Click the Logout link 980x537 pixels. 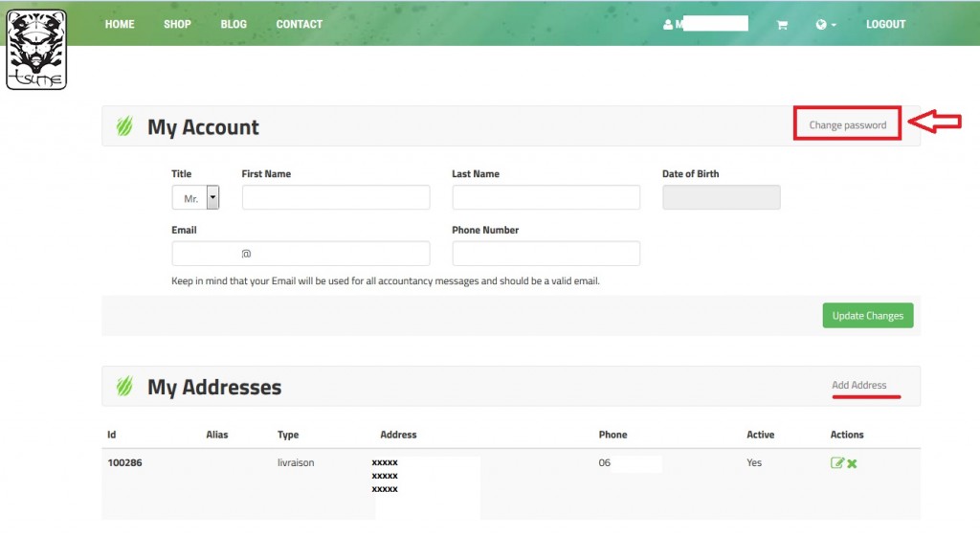[885, 24]
